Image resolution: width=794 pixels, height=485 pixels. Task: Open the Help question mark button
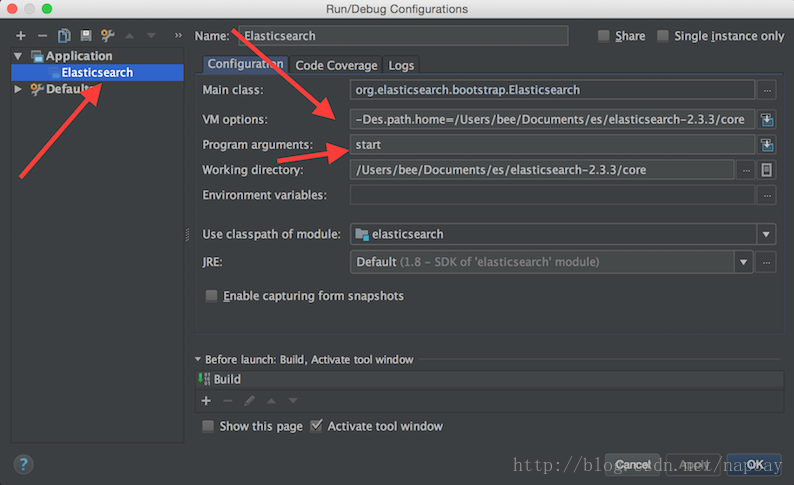[x=24, y=464]
